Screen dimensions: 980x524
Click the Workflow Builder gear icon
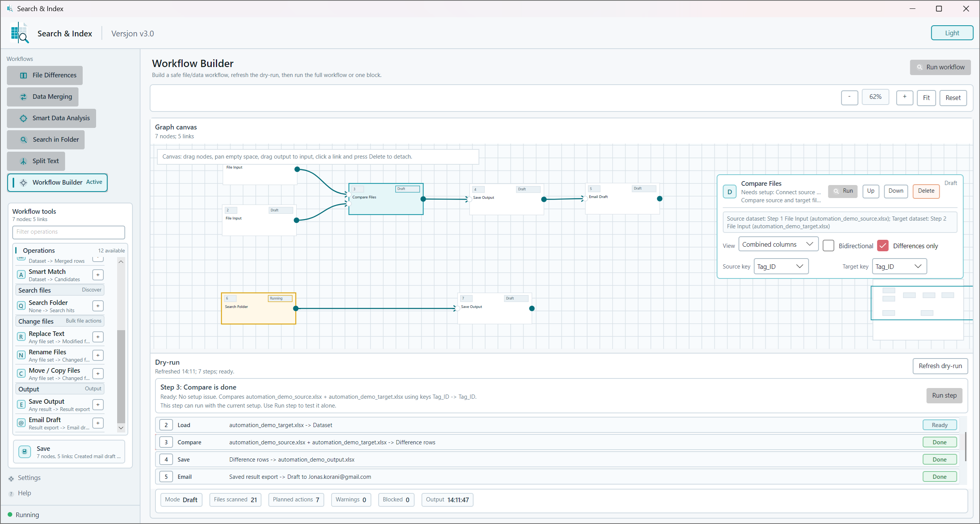click(x=23, y=183)
